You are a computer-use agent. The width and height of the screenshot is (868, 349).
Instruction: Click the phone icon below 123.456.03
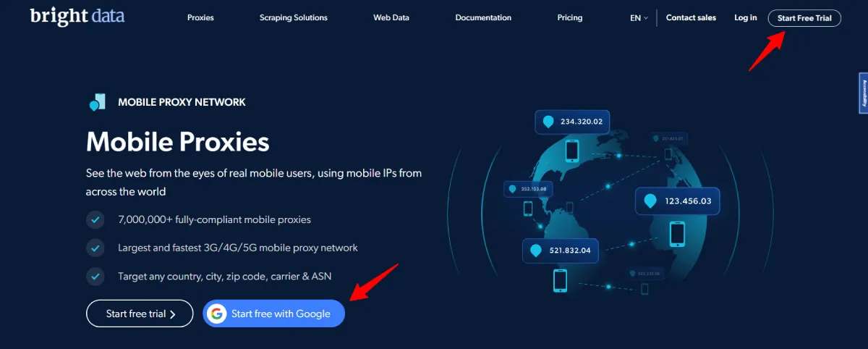(x=677, y=234)
